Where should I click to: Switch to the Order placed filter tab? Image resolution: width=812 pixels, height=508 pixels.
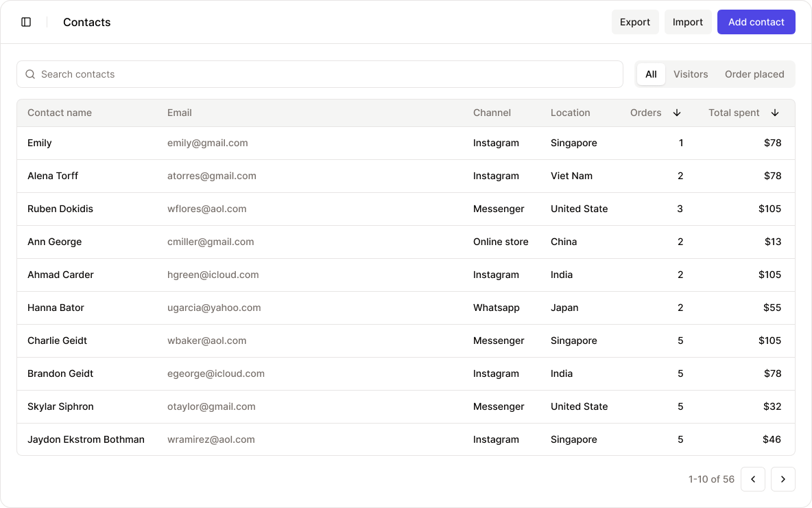tap(754, 73)
